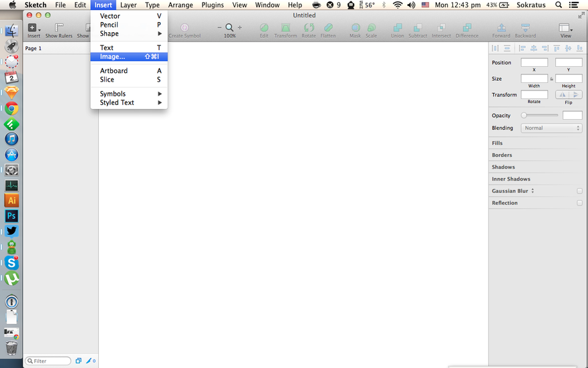Image resolution: width=588 pixels, height=368 pixels.
Task: Expand the Styled Text submenu
Action: 129,102
